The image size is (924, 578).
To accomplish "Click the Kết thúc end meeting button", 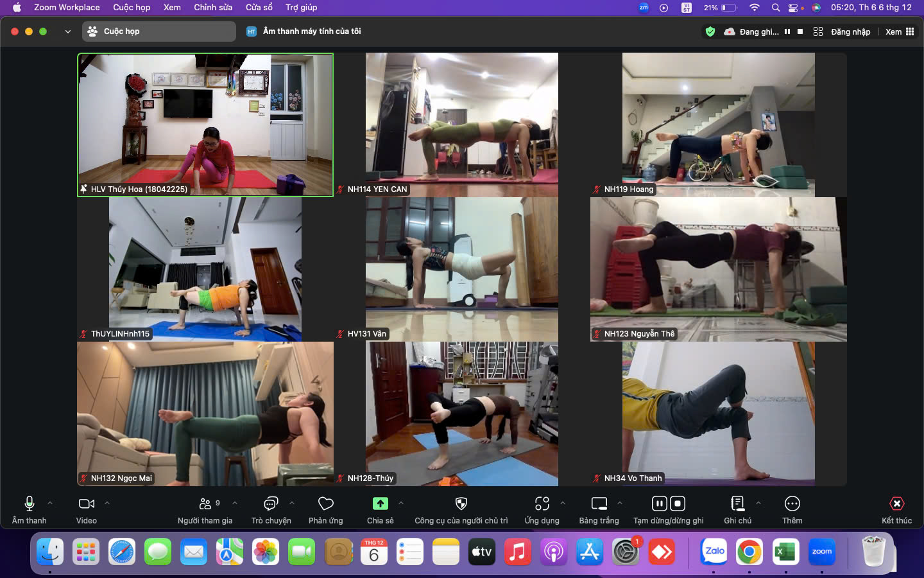I will point(896,504).
